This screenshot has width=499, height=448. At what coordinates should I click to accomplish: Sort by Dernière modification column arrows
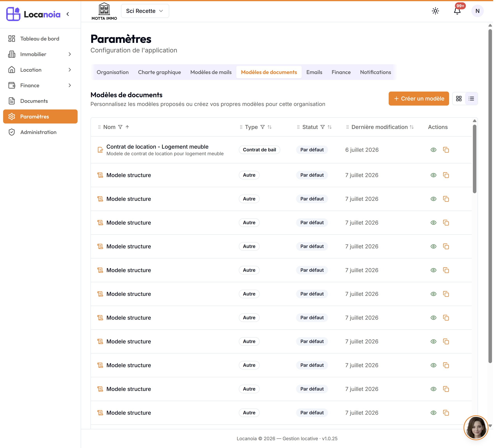tap(411, 127)
